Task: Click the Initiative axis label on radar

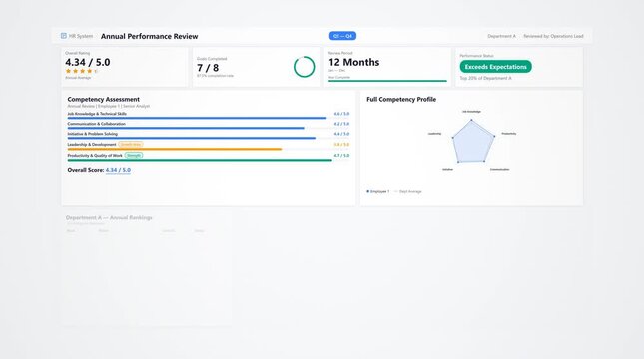Action: 447,169
